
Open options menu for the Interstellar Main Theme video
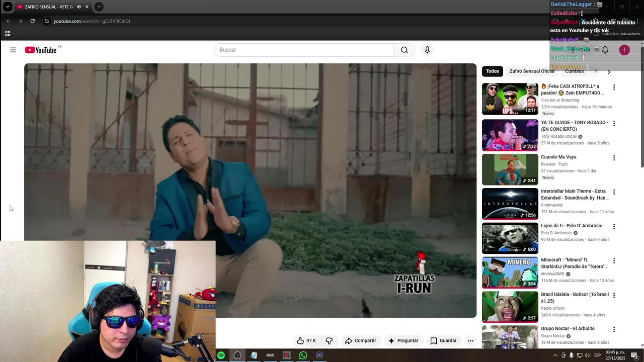pos(614,192)
